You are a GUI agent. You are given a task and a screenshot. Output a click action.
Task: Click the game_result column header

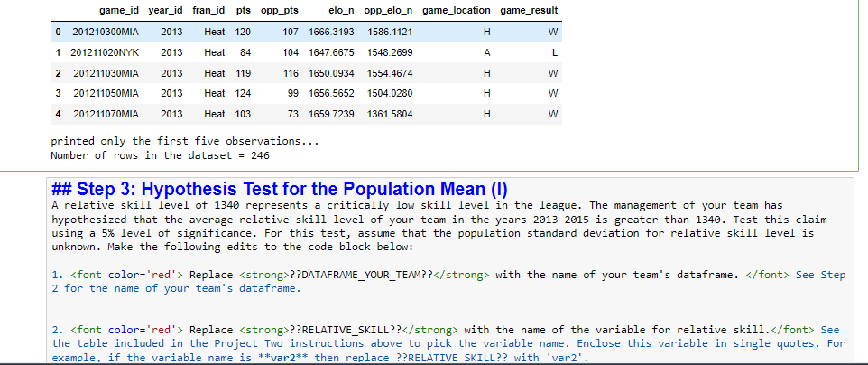529,11
